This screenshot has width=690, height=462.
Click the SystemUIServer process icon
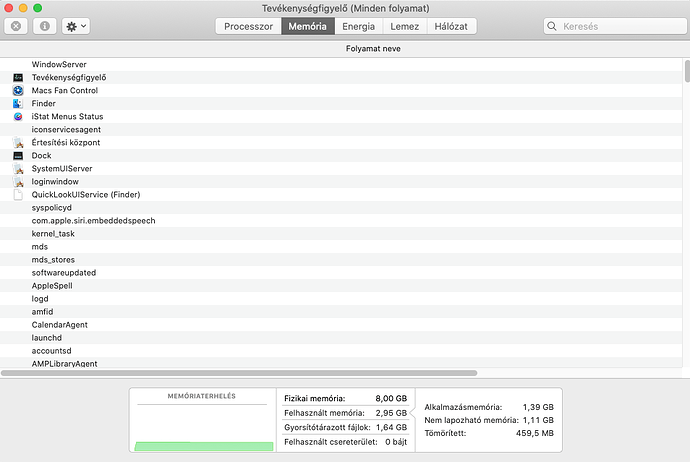18,169
